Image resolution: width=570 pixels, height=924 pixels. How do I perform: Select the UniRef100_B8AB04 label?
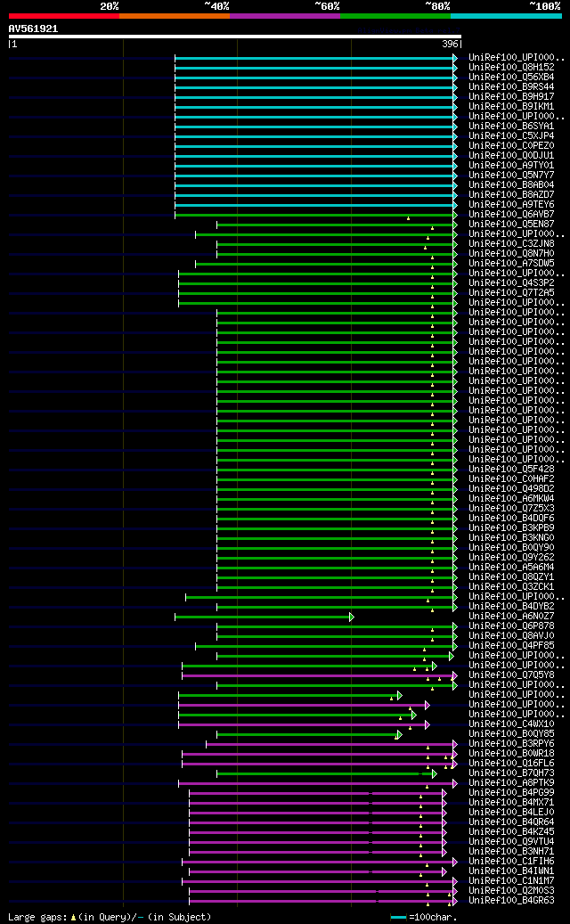coord(511,185)
